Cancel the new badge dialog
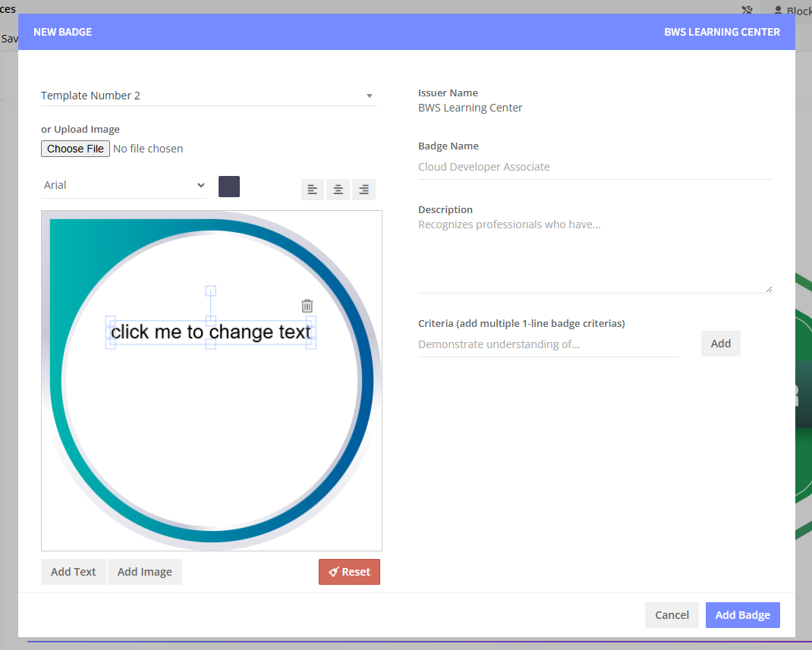Viewport: 812px width, 650px height. [x=672, y=615]
